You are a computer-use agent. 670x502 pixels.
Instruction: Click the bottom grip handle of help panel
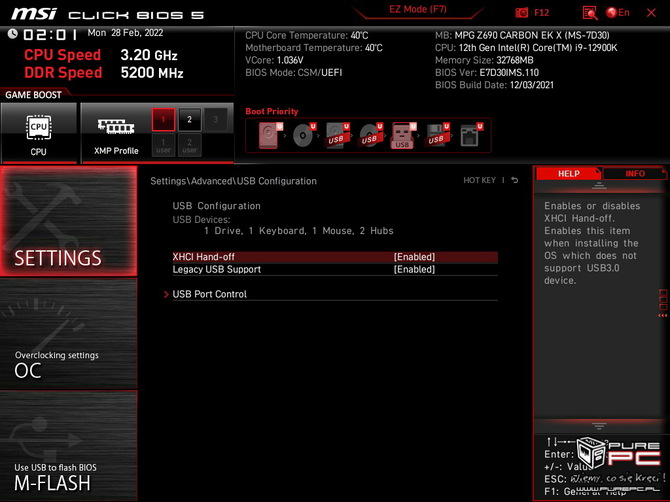tap(599, 426)
